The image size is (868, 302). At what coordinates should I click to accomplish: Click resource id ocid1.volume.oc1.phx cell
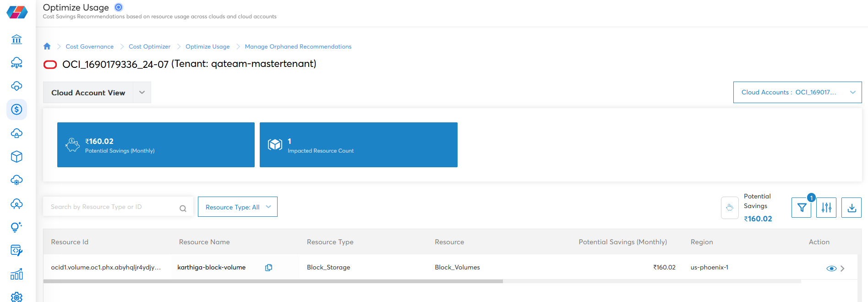coord(106,267)
